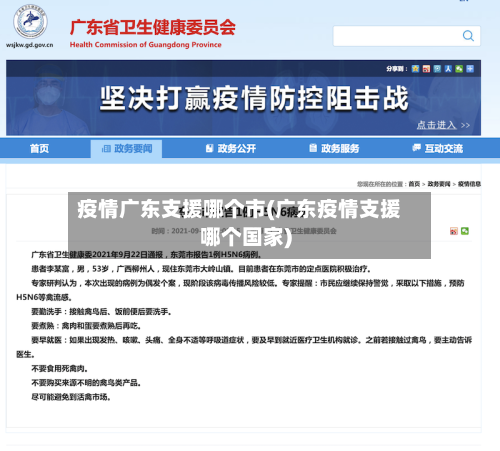The width and height of the screenshot is (500, 451).
Task: Click the line 要煮熟：禽肉和蛋要煮熟后再吃
Action: [x=86, y=326]
